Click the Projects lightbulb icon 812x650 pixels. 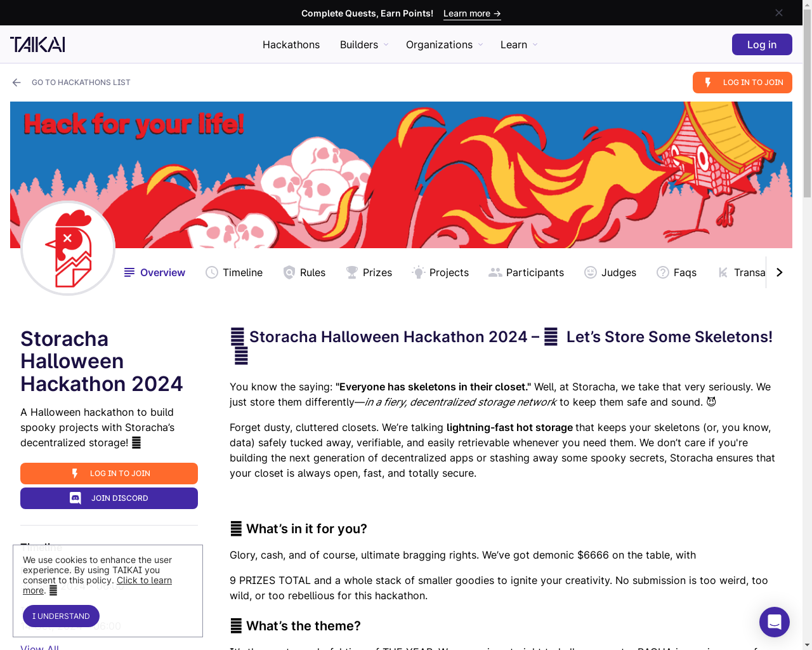pos(418,272)
